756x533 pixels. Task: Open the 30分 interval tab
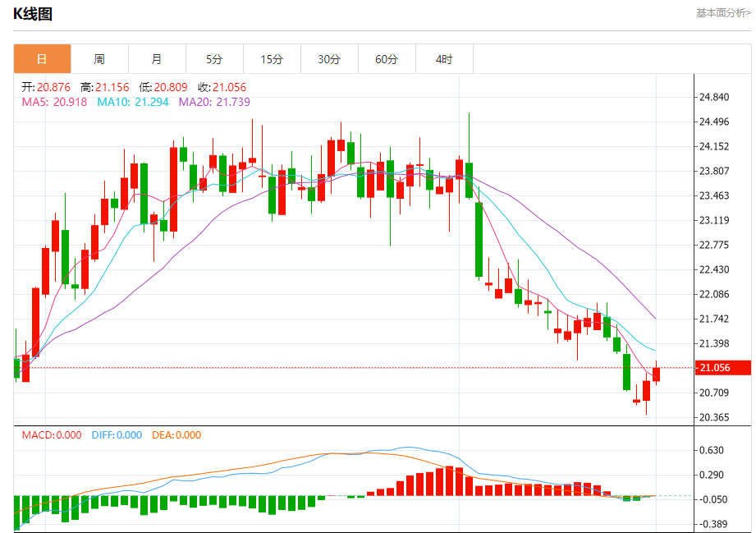tap(329, 59)
